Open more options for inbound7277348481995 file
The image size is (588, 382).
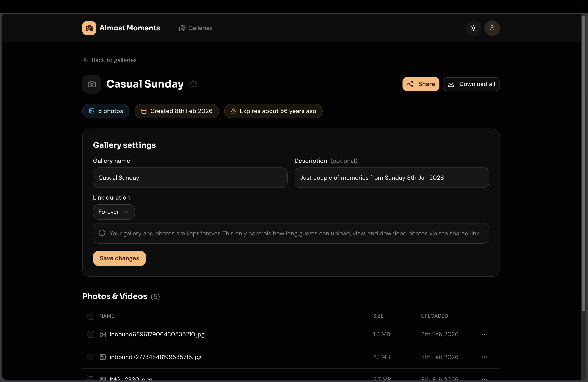[484, 357]
